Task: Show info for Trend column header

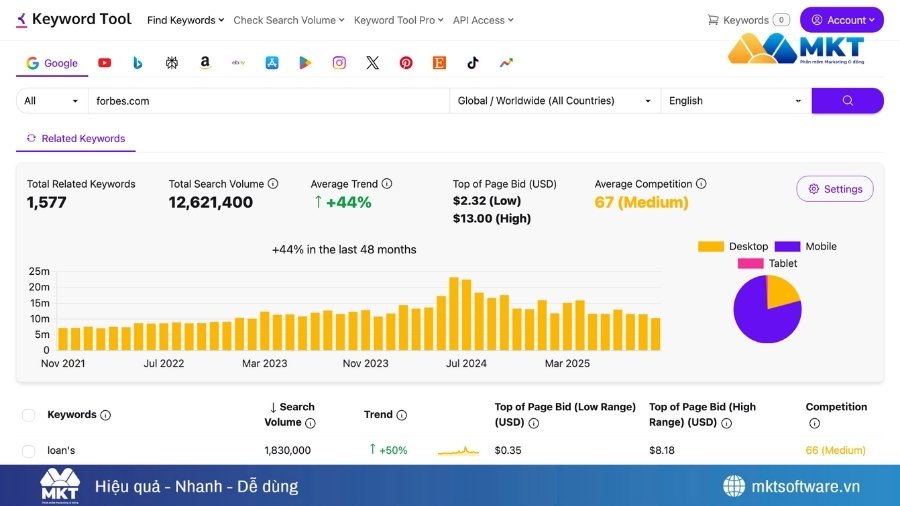Action: click(x=402, y=415)
